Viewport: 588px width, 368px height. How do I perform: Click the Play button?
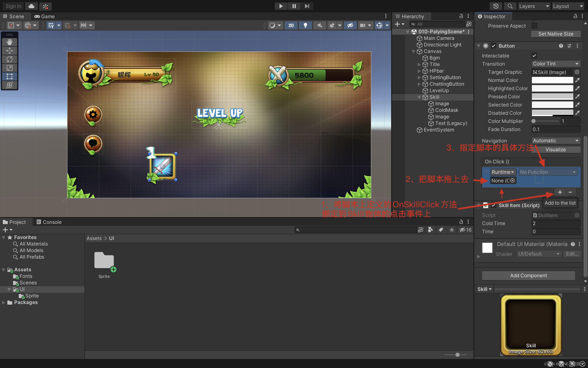pyautogui.click(x=281, y=6)
